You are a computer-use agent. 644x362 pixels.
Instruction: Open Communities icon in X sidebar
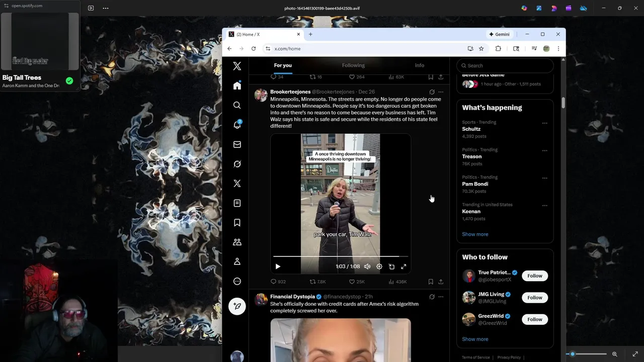click(237, 242)
